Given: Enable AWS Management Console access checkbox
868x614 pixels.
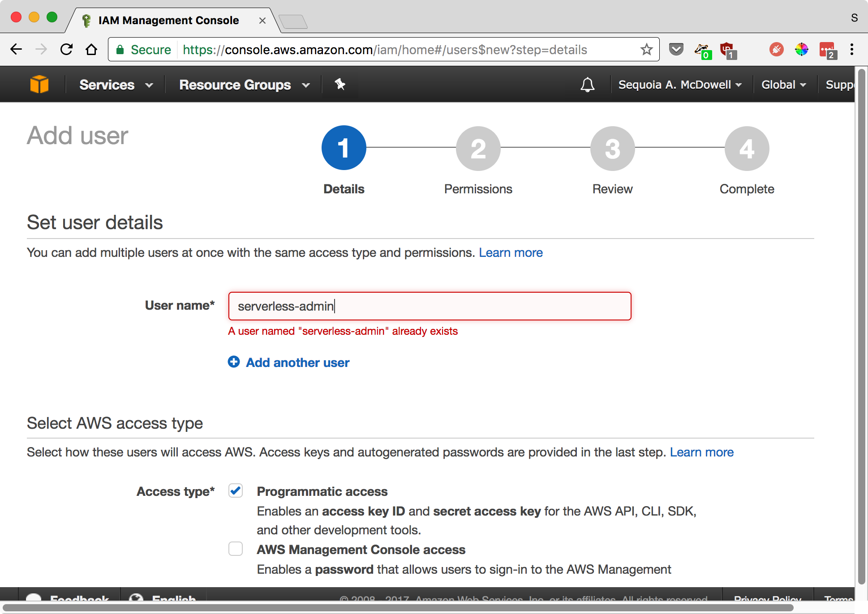Looking at the screenshot, I should [236, 549].
